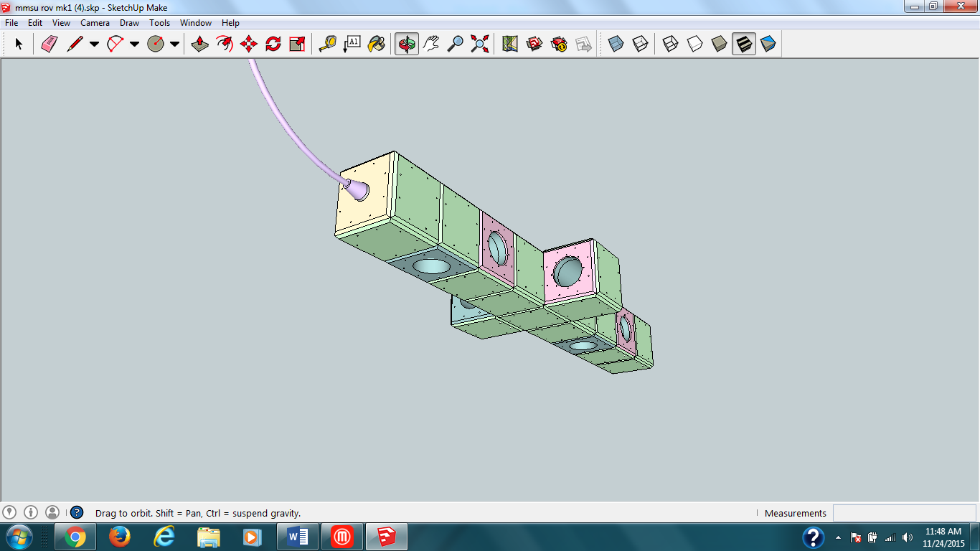Image resolution: width=980 pixels, height=551 pixels.
Task: Click the Instructor help button in status bar
Action: click(x=77, y=513)
